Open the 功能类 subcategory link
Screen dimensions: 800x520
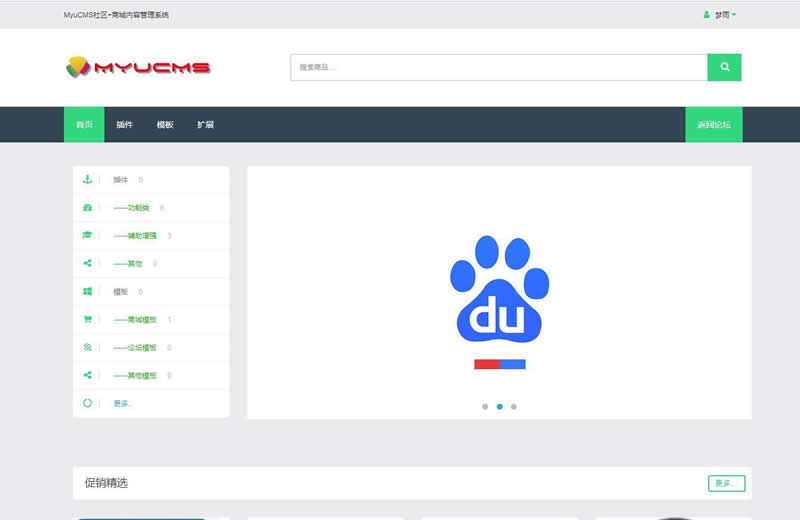click(131, 208)
